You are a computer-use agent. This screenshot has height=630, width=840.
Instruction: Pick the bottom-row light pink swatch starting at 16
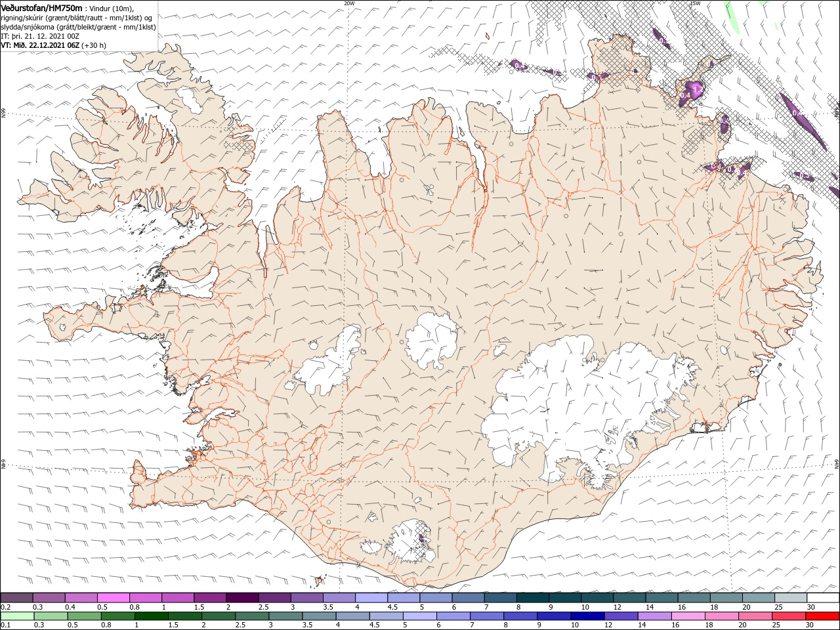(x=688, y=616)
